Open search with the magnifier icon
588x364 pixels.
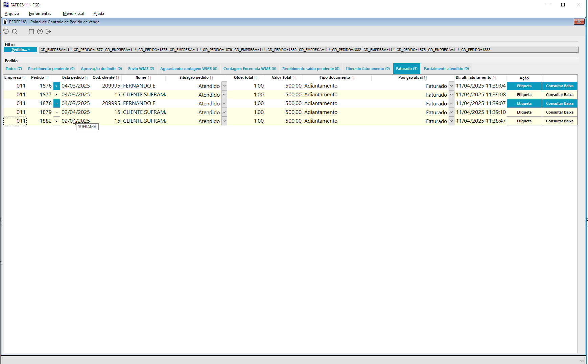coord(15,31)
